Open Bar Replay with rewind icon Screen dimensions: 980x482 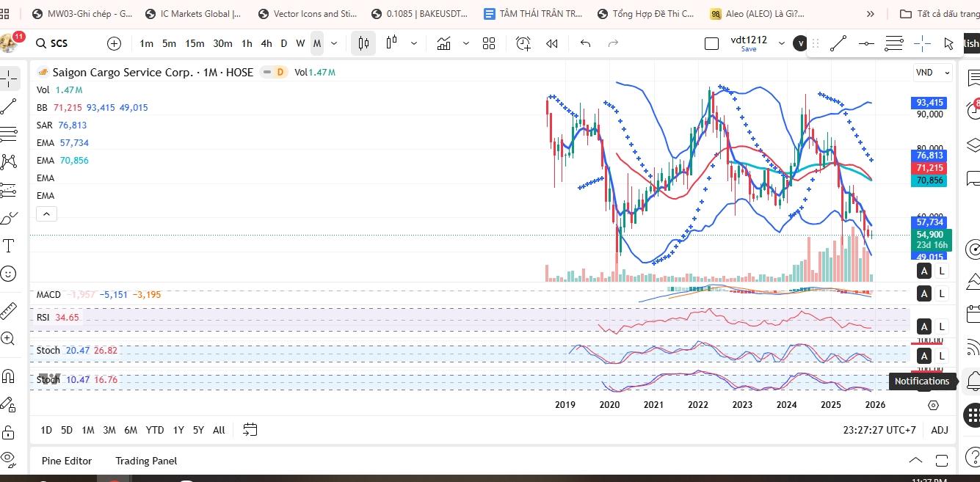(552, 43)
